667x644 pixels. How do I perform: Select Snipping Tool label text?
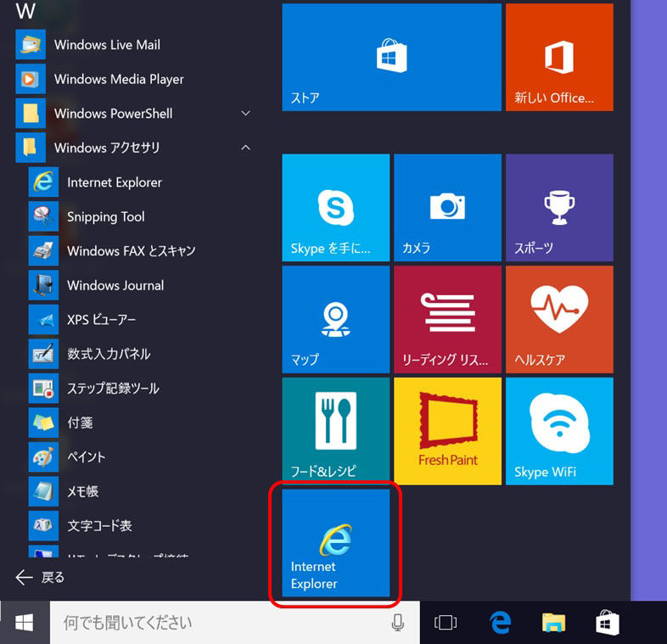(x=106, y=217)
